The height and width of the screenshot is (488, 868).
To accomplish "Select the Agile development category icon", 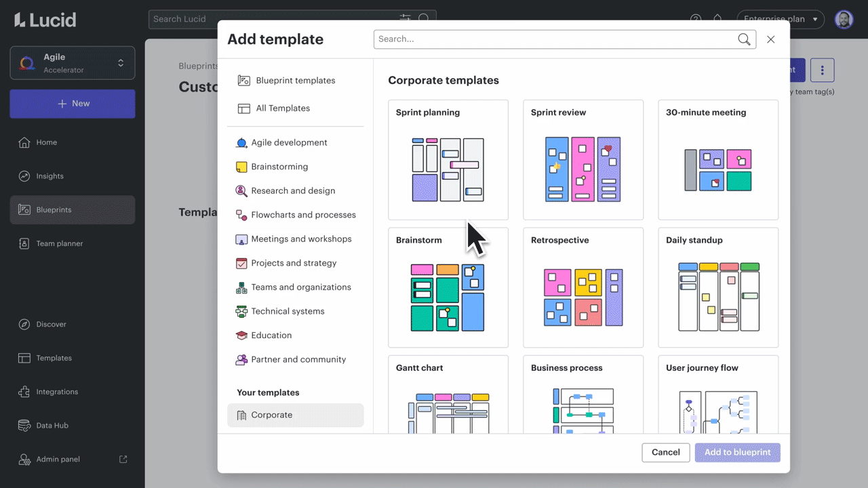I will (x=241, y=142).
